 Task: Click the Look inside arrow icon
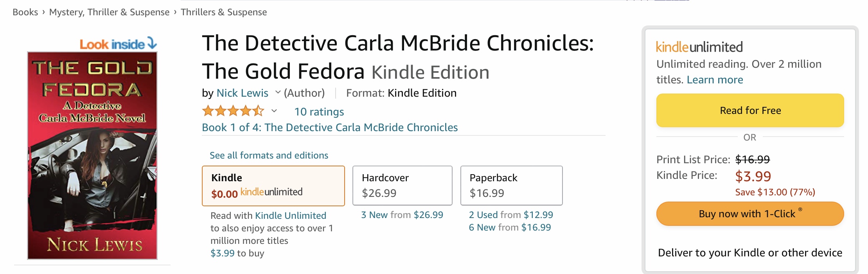152,43
